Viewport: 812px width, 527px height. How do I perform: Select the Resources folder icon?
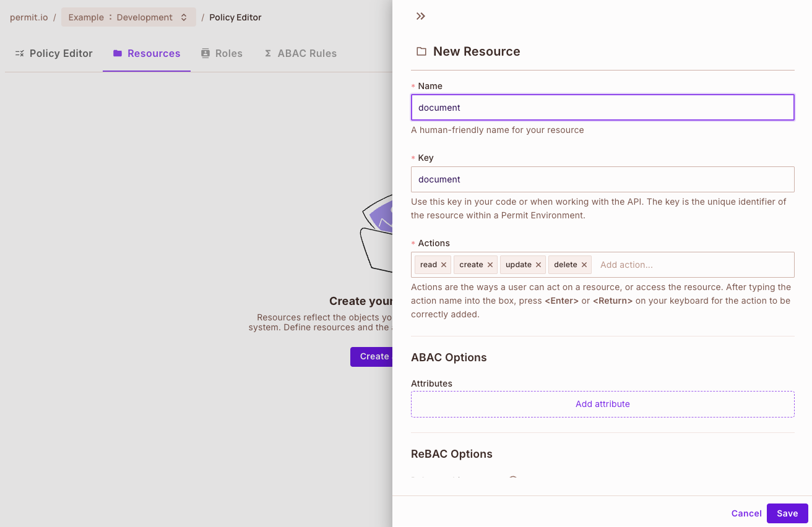point(116,53)
